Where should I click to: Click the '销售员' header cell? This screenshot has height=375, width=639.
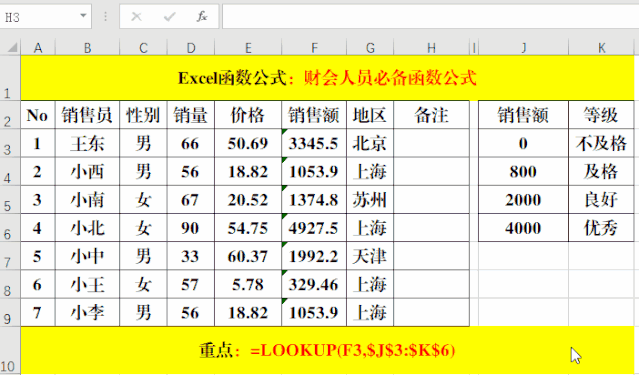(87, 115)
